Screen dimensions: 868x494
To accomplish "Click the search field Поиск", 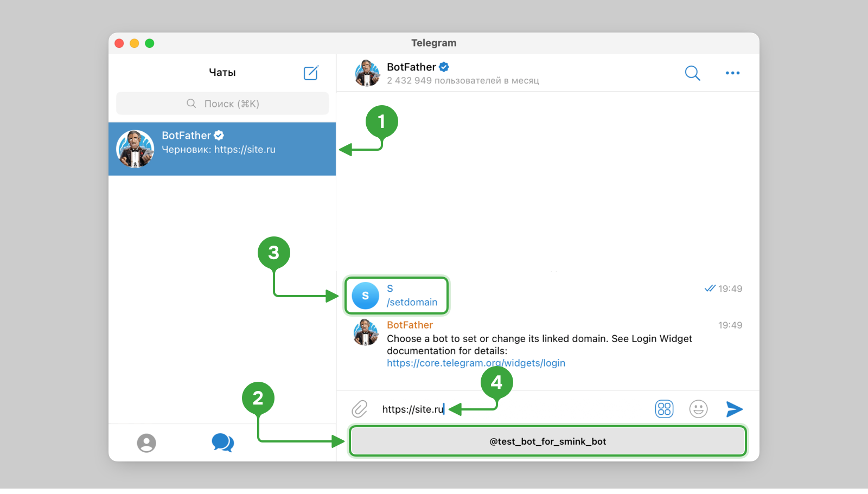I will point(222,104).
